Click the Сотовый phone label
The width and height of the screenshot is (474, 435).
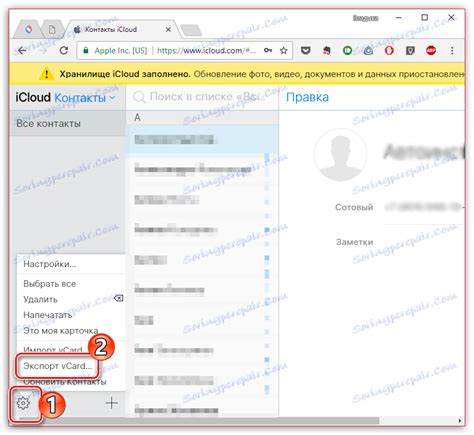tap(354, 207)
